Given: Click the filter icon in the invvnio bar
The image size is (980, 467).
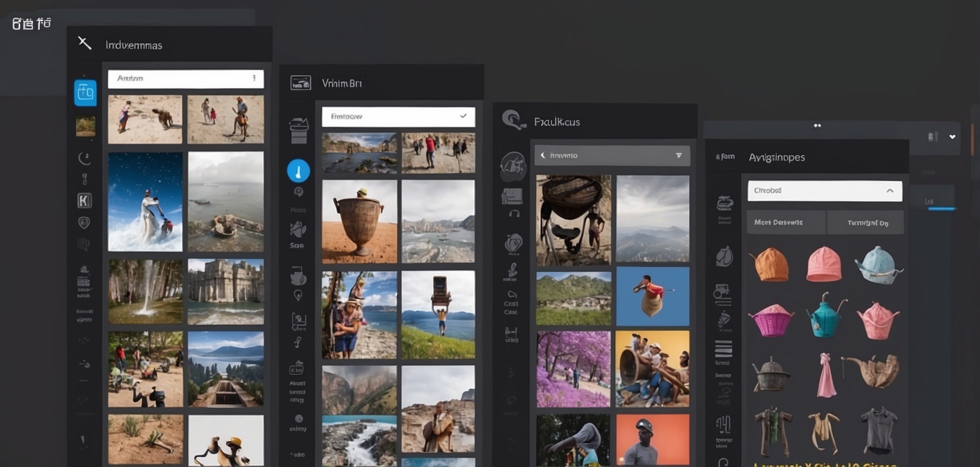Looking at the screenshot, I should tap(679, 156).
